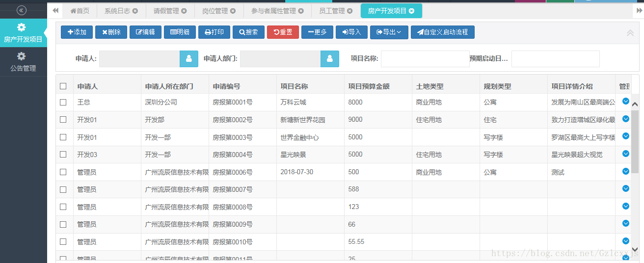Open the action menu for the 房报第0008号 row

pos(626,206)
